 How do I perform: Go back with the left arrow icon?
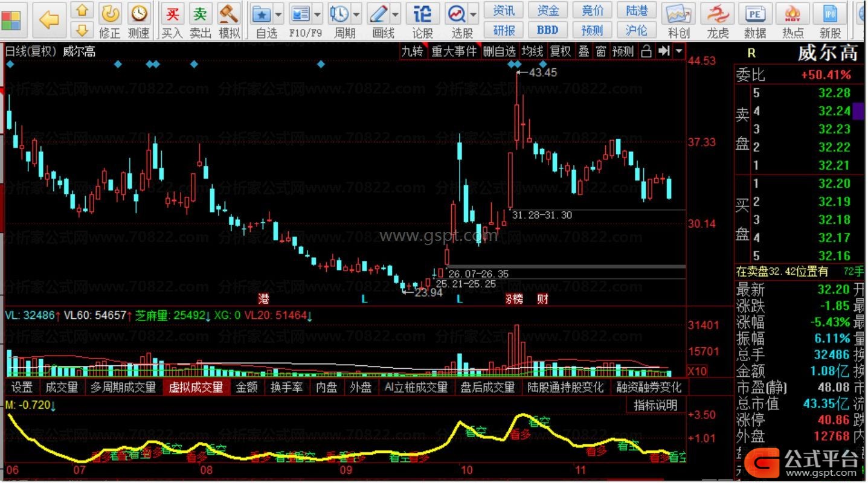click(49, 19)
